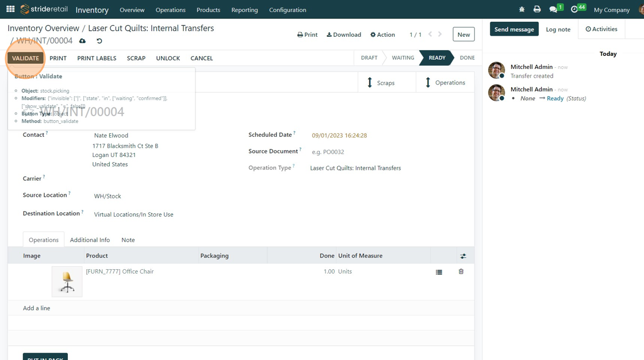Delete the Office Chair line
Image resolution: width=644 pixels, height=360 pixels.
(x=461, y=271)
